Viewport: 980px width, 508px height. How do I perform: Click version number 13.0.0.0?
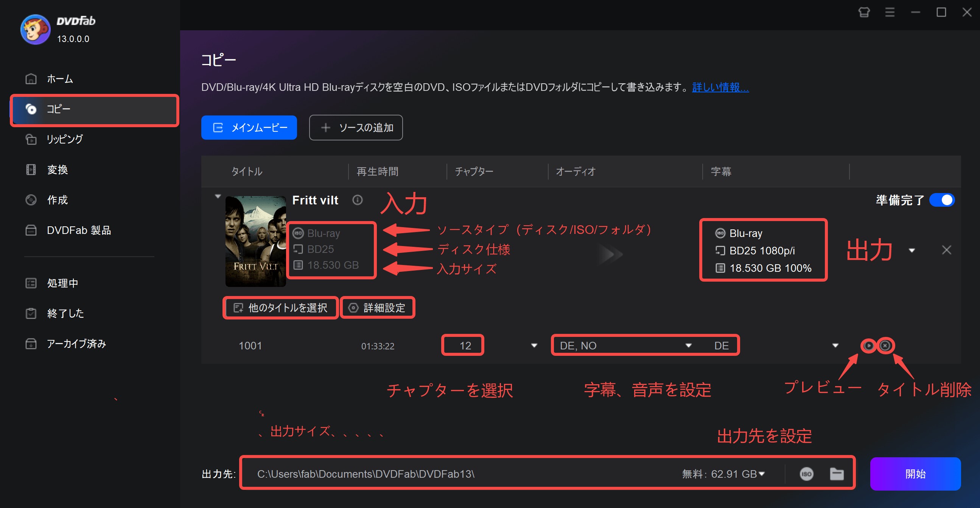point(73,39)
